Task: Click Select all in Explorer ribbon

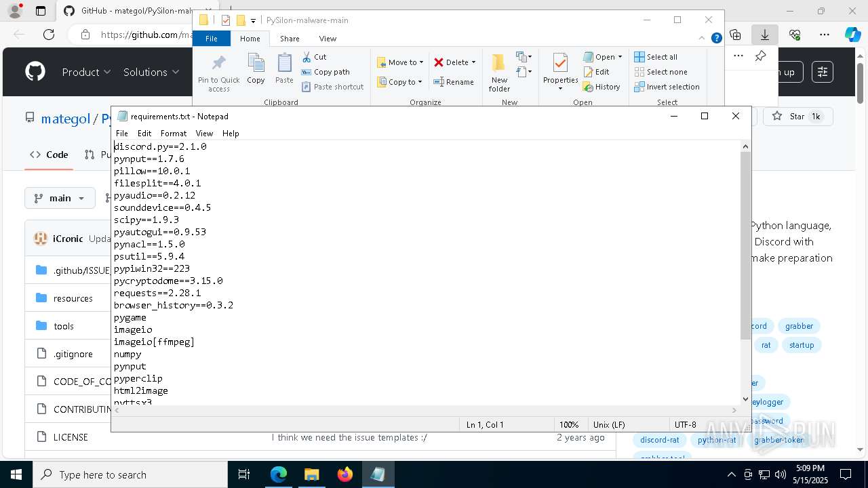Action: [x=656, y=57]
